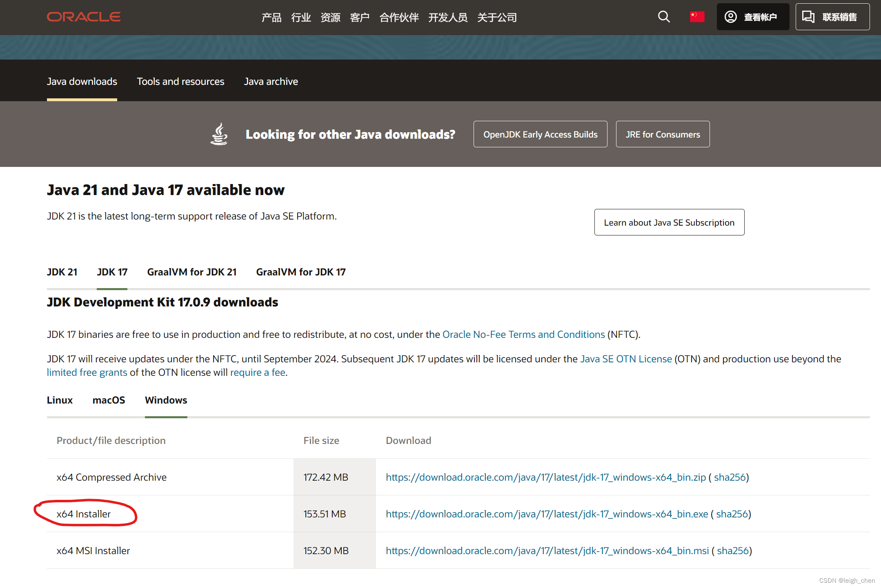Viewport: 881px width, 588px height.
Task: Click the x64 Compressed Archive row label
Action: pos(111,477)
